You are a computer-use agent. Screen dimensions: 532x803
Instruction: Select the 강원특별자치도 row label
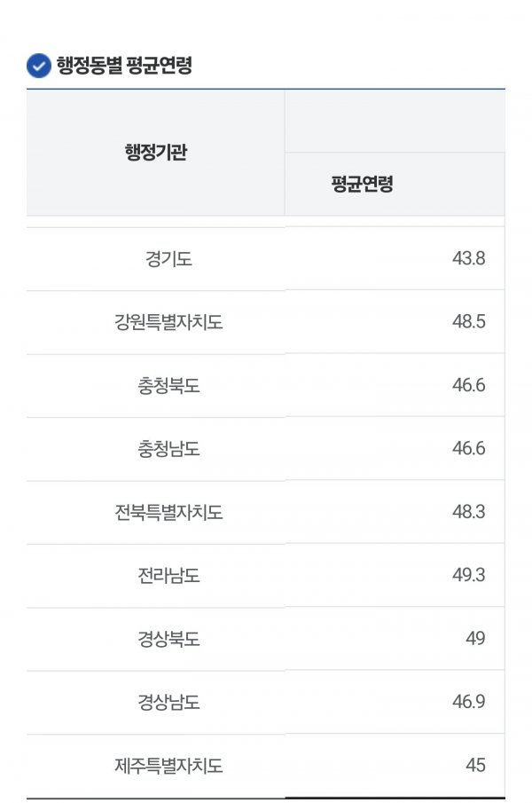(x=168, y=322)
